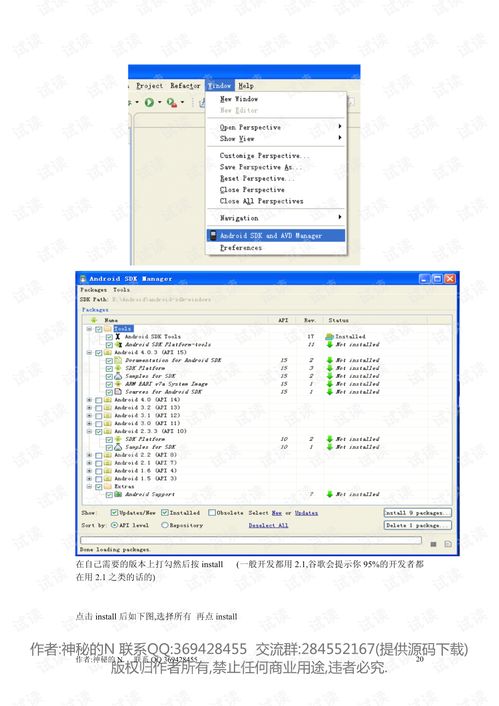Viewport: 499px width, 706px height.
Task: Expand the Open Perspective submenu
Action: point(276,127)
